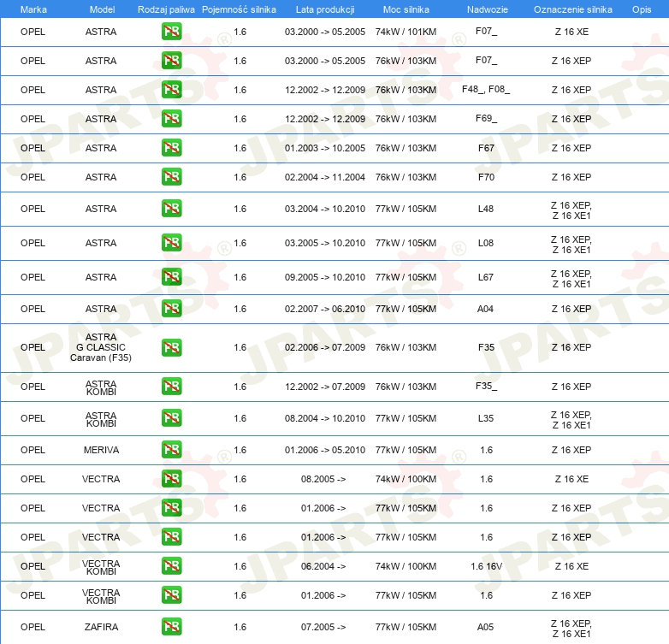Viewport: 669px width, 644px height.
Task: Click the Marka column header
Action: [33, 9]
